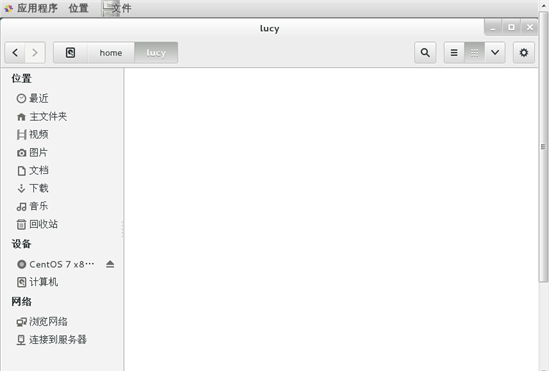Click the downloads arrow icon
549x371 pixels.
pos(21,189)
